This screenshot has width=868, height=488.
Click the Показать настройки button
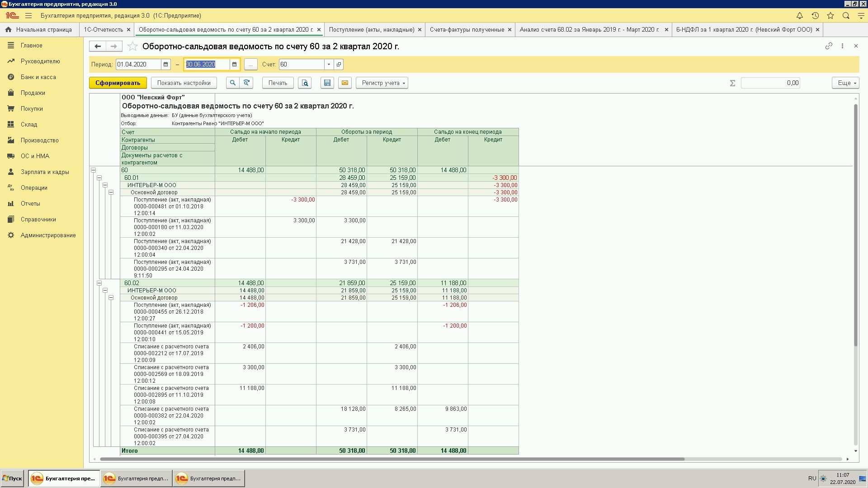(x=184, y=83)
